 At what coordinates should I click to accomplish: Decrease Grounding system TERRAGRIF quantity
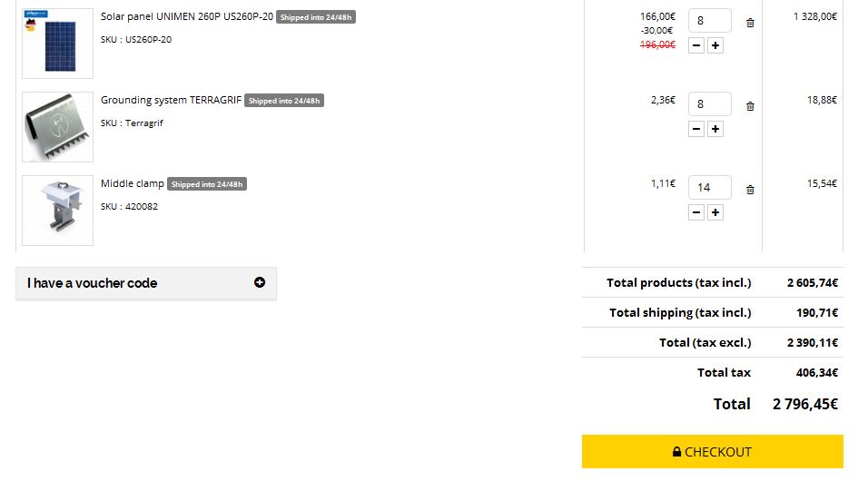[696, 129]
